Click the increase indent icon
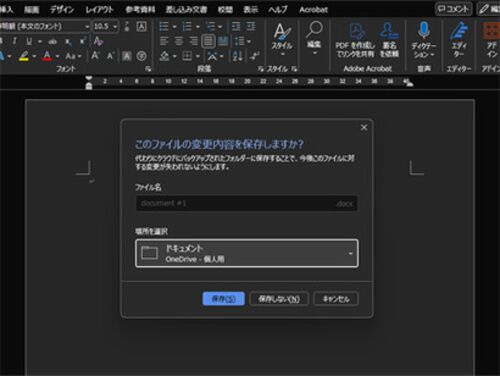Screen dimensions: 500x376 (x=251, y=26)
